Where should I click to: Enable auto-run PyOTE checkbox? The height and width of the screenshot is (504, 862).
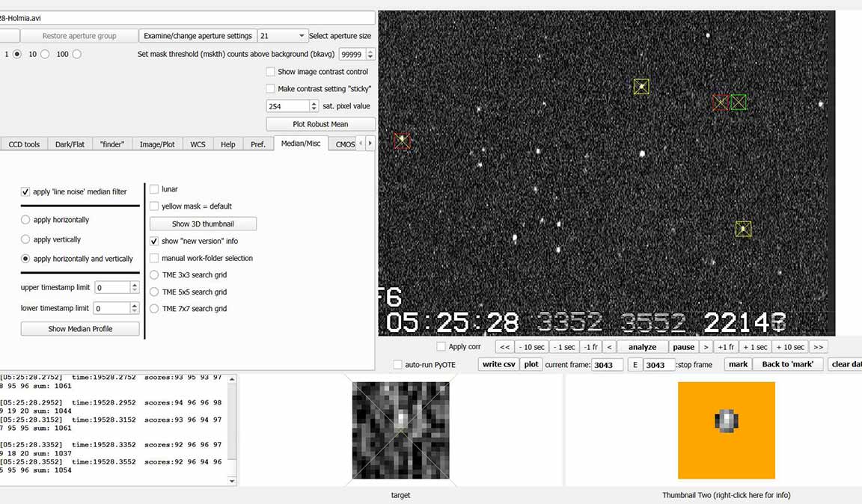(397, 364)
